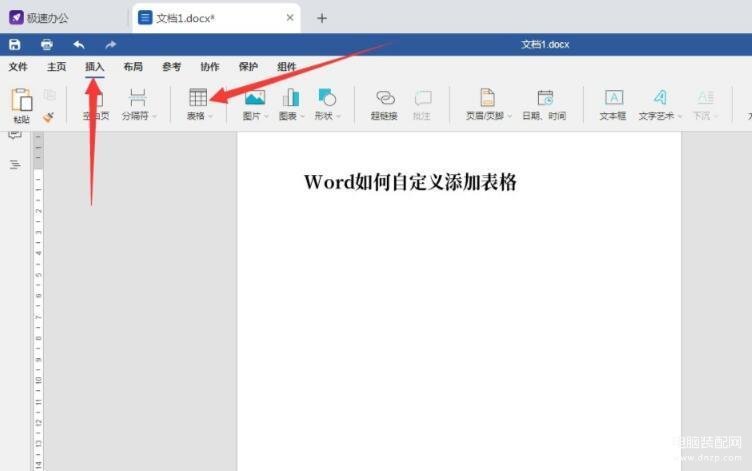Click the Hyperlink (超链接) icon

(x=385, y=98)
